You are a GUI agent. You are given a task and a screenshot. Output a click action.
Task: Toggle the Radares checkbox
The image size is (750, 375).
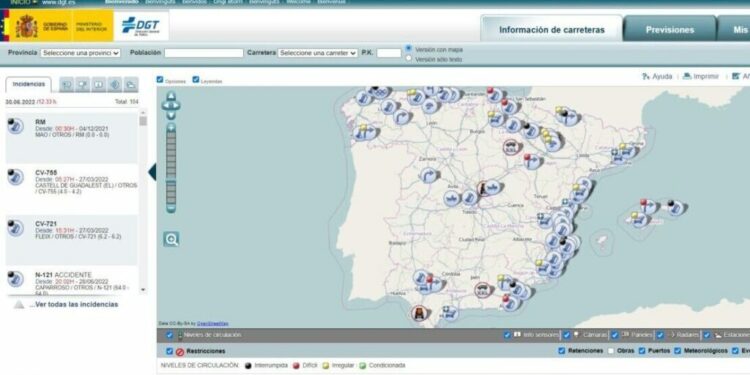(660, 335)
